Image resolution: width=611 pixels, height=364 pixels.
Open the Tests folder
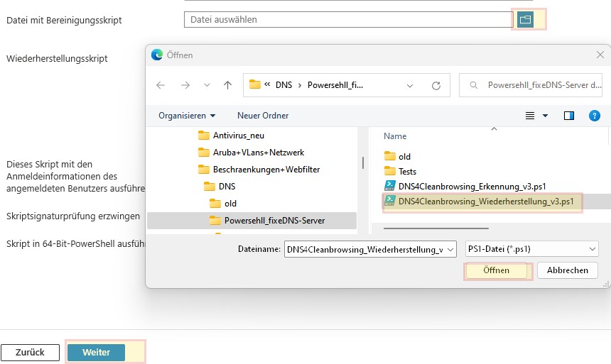pyautogui.click(x=407, y=171)
